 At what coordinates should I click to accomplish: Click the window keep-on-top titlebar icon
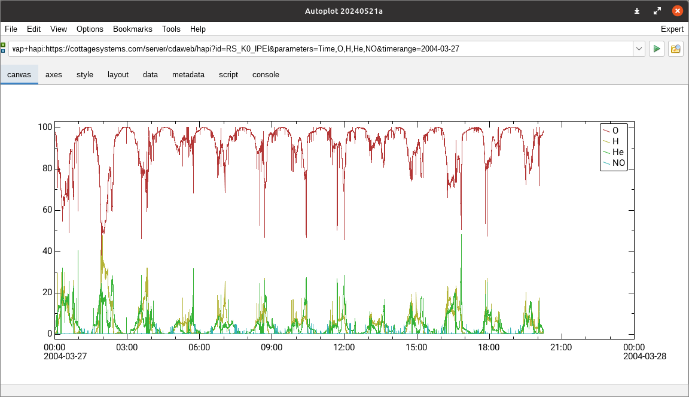637,11
